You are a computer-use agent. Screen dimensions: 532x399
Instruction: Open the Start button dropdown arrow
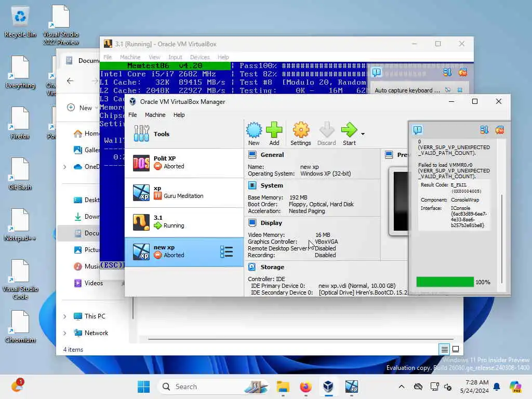[363, 134]
